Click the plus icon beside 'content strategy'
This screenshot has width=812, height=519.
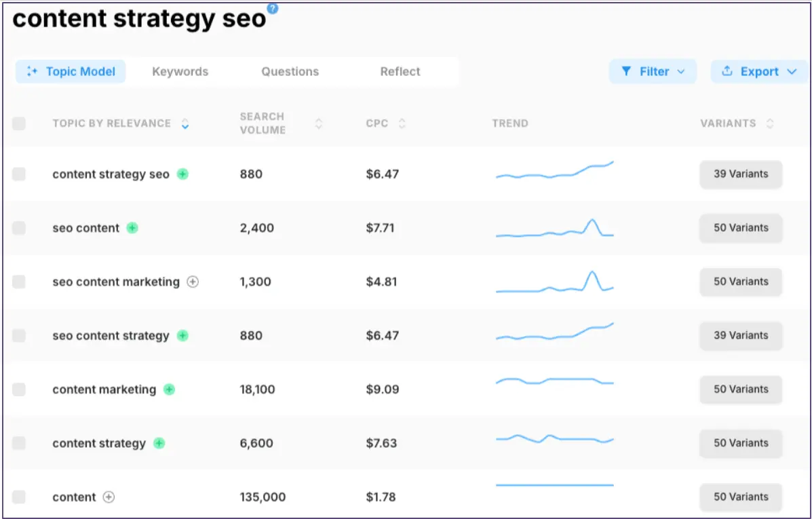coord(159,443)
